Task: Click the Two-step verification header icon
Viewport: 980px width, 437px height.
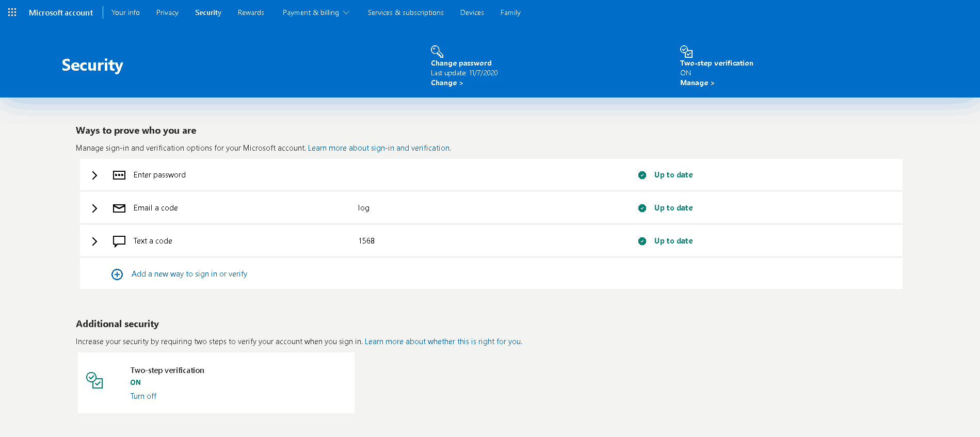Action: pyautogui.click(x=686, y=51)
